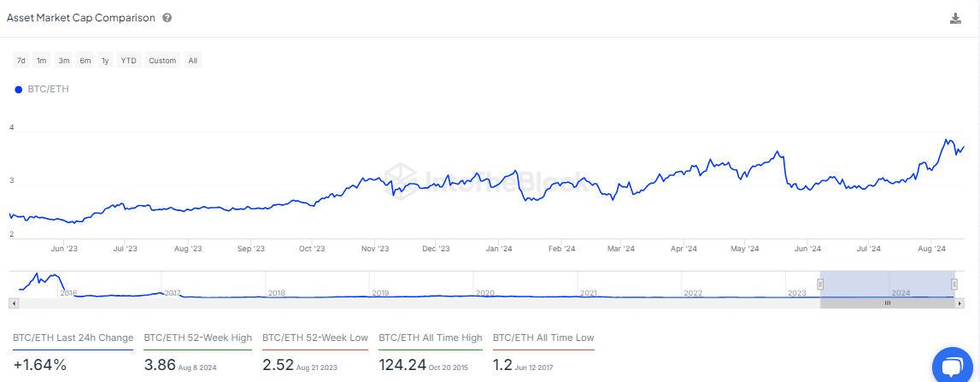Select the 6m time range
The height and width of the screenshot is (382, 980).
[85, 61]
